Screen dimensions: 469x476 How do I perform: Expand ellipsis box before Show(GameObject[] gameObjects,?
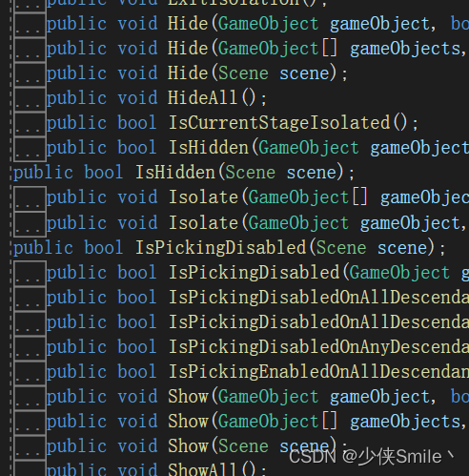click(x=30, y=422)
